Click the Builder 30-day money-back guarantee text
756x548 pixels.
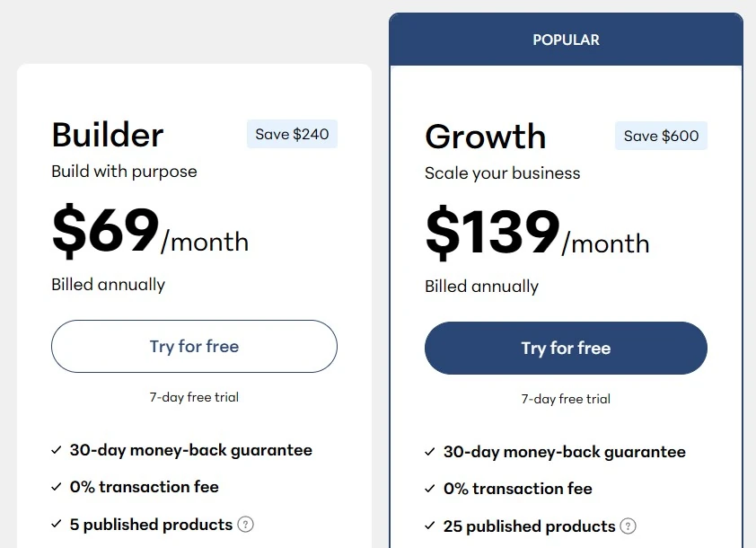pos(191,450)
